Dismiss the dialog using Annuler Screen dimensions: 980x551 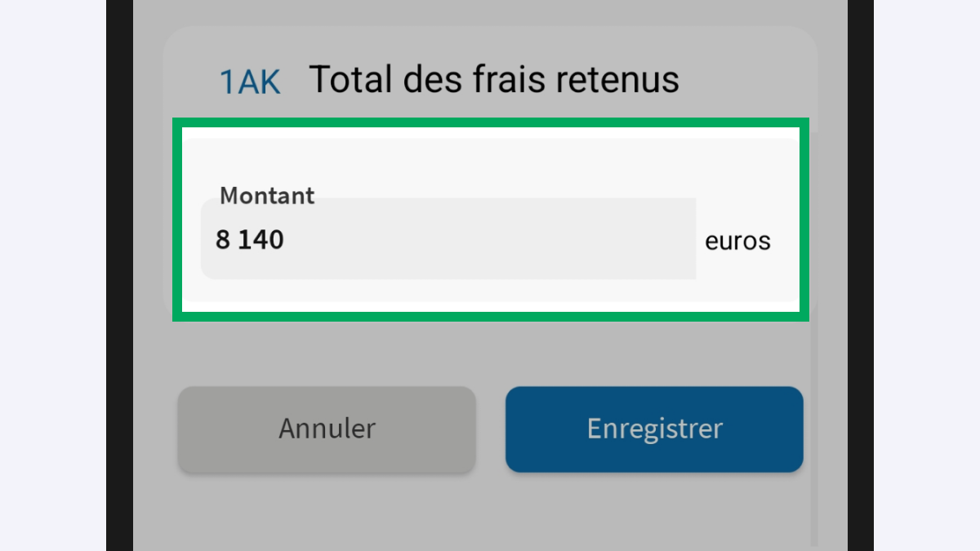tap(326, 429)
